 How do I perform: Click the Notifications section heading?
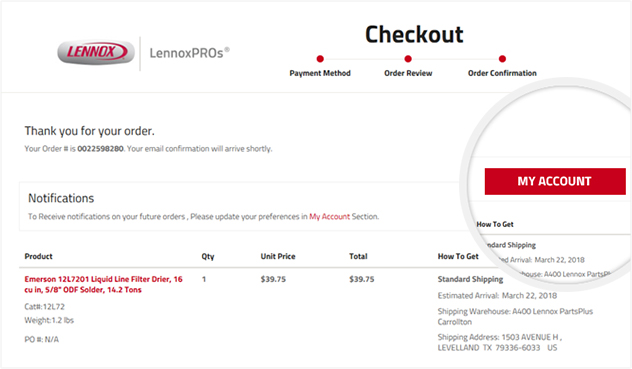(x=61, y=198)
